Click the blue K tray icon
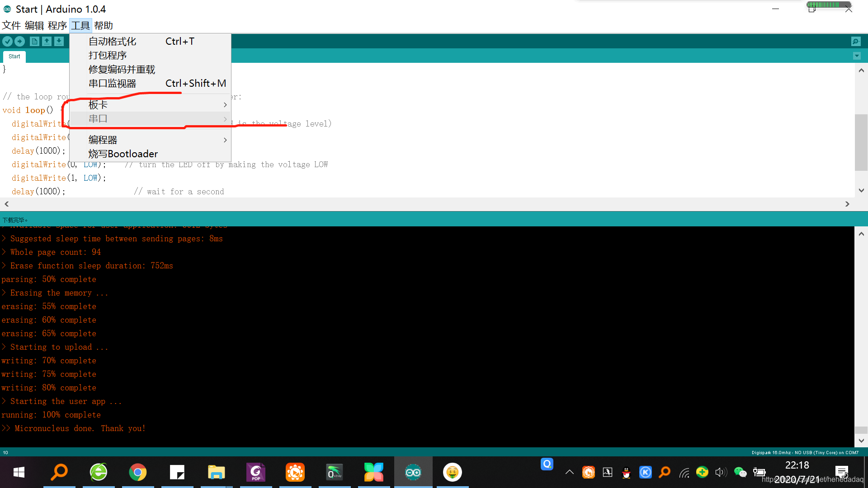 click(x=645, y=473)
